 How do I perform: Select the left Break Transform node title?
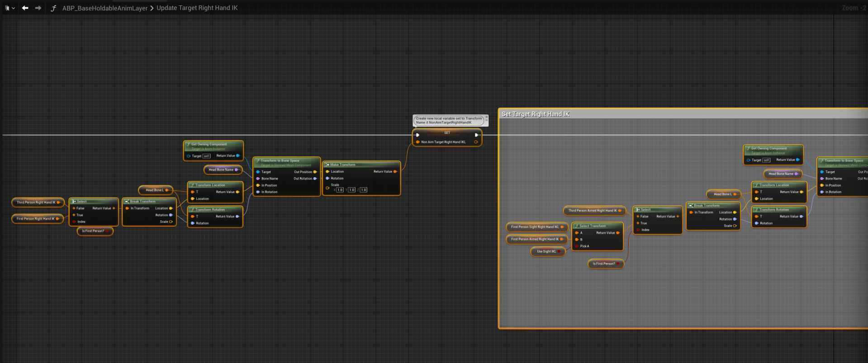pos(142,202)
